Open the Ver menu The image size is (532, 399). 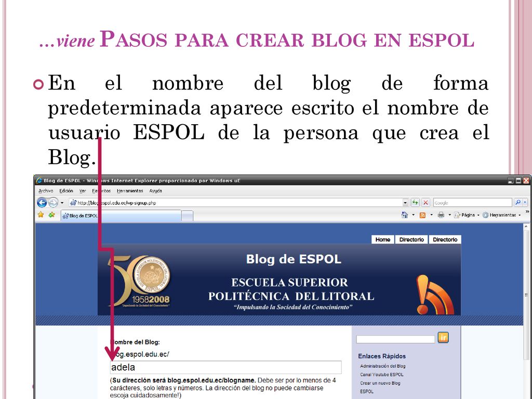(x=83, y=191)
